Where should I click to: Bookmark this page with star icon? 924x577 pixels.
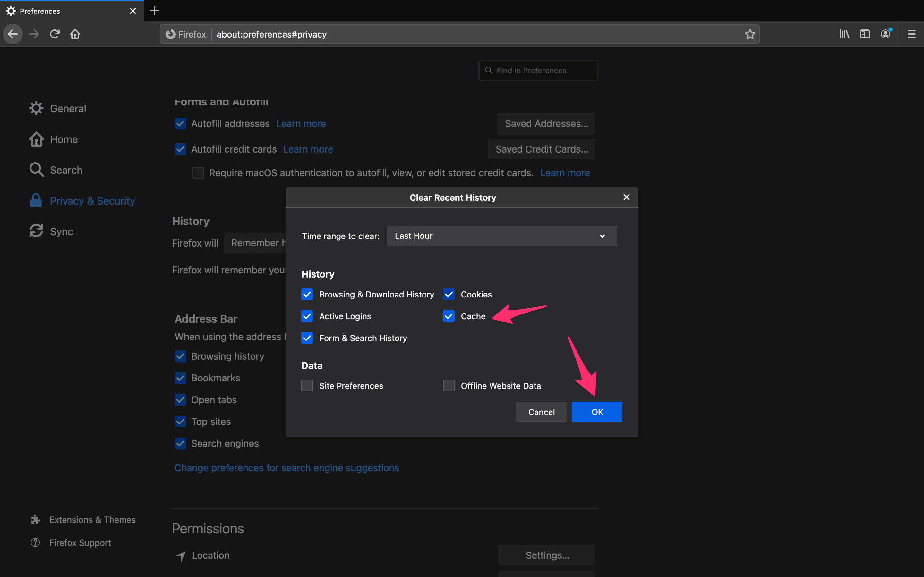pos(750,34)
